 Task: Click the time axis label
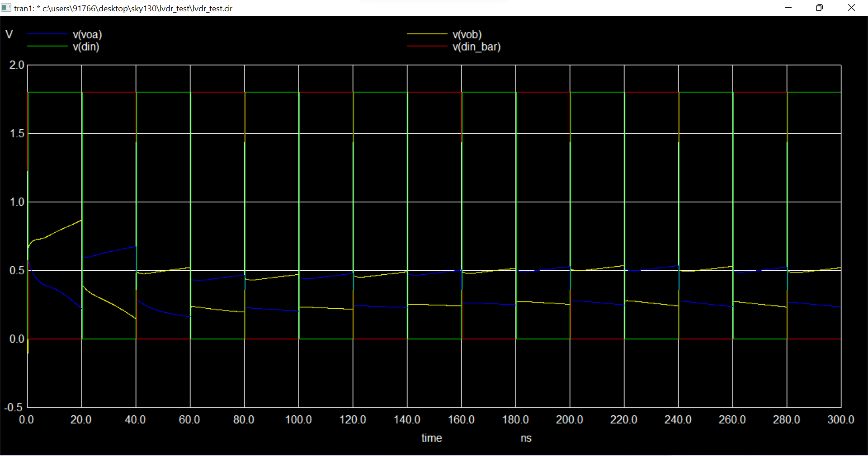pos(431,437)
